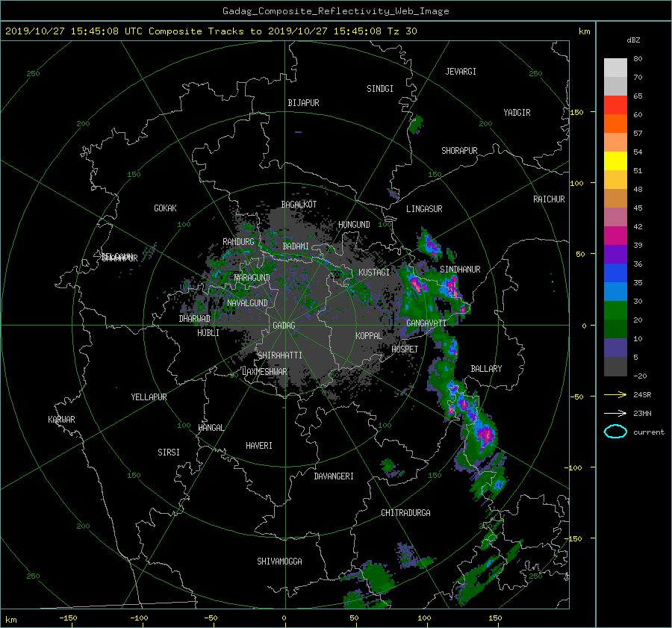Click the LINGASUR city label

tap(424, 209)
